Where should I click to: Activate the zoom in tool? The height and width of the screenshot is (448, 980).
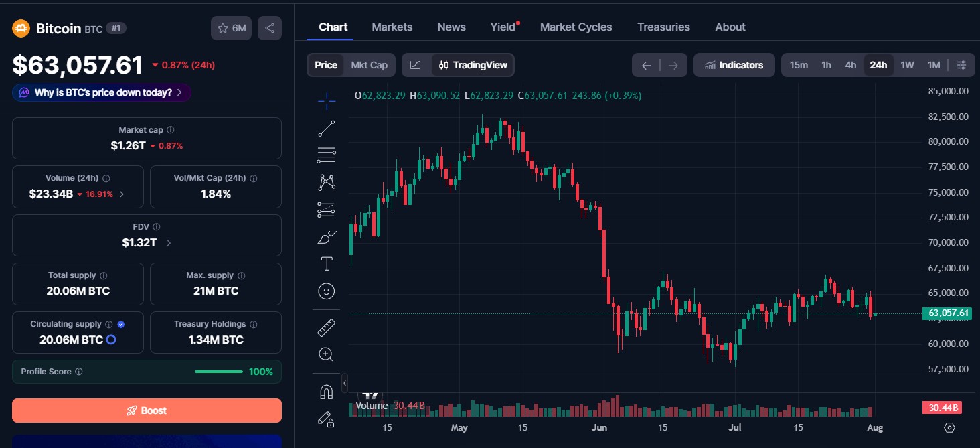point(327,354)
